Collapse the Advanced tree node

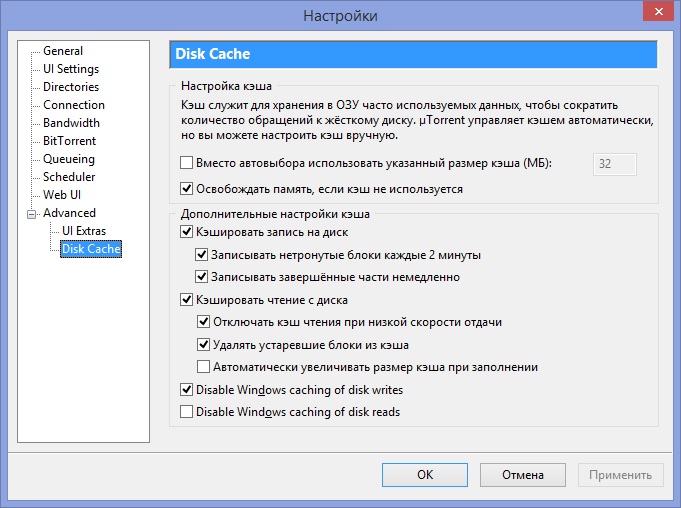coord(31,213)
